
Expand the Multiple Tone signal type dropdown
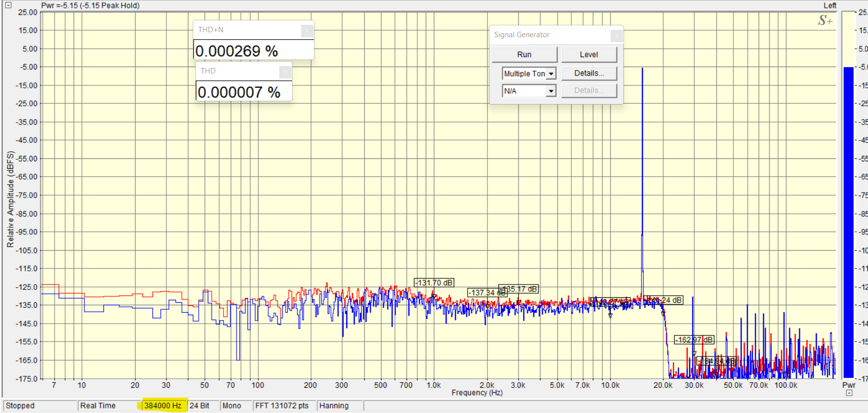(551, 74)
